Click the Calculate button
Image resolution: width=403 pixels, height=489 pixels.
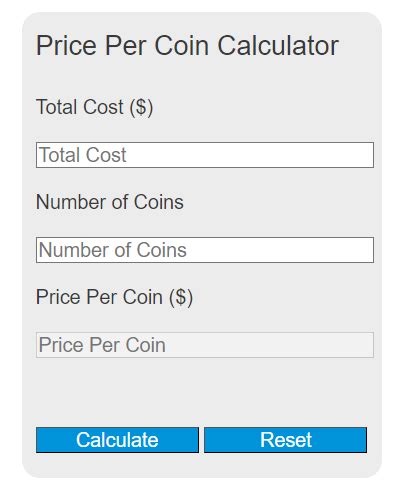(117, 440)
